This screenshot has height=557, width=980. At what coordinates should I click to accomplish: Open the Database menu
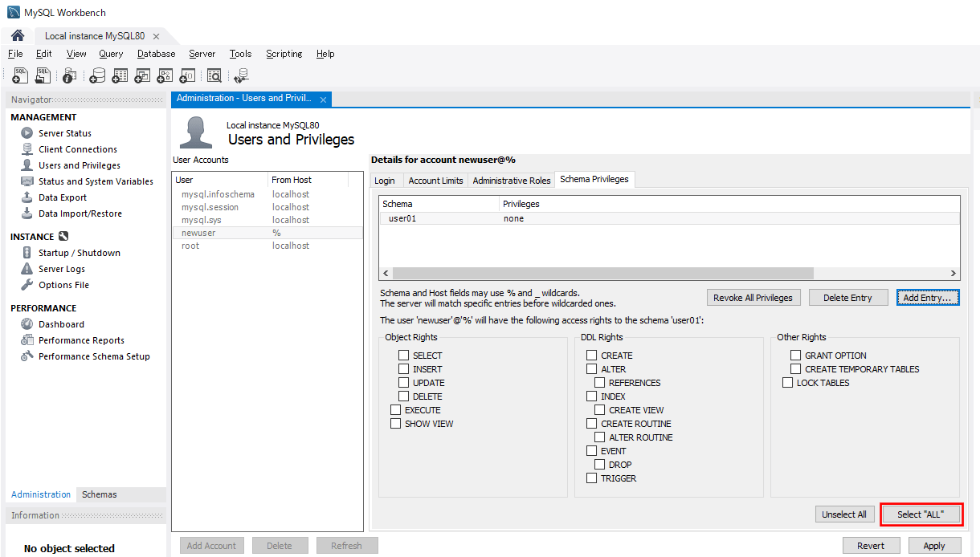[x=156, y=54]
